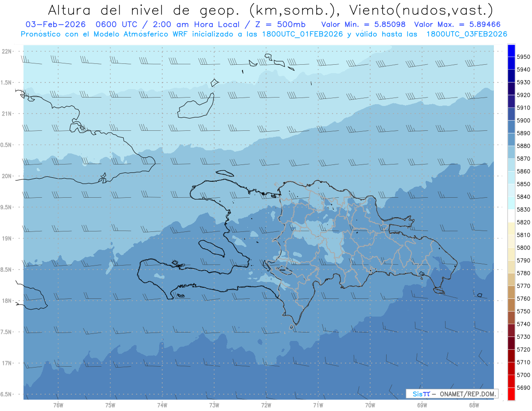Viewport: 532px width, 411px height.
Task: Pick the color swatch between 5730 and 5740
Action: tap(511, 330)
